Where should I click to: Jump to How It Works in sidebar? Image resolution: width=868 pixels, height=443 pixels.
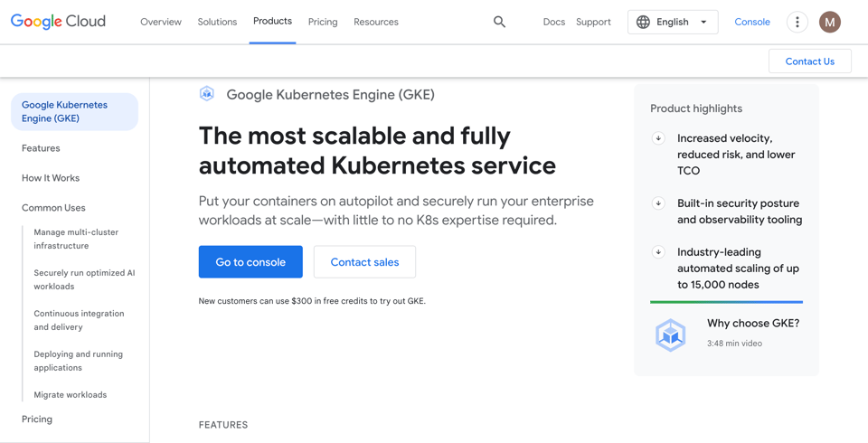[x=51, y=178]
